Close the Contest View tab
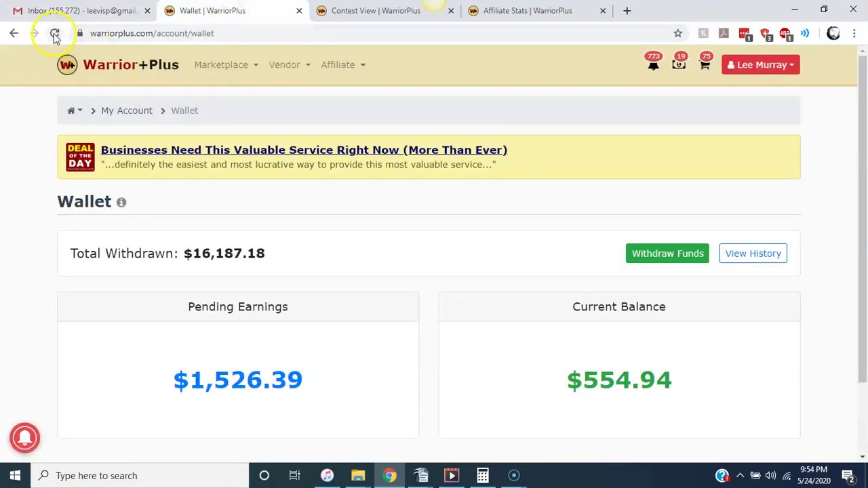868x488 pixels. click(451, 11)
